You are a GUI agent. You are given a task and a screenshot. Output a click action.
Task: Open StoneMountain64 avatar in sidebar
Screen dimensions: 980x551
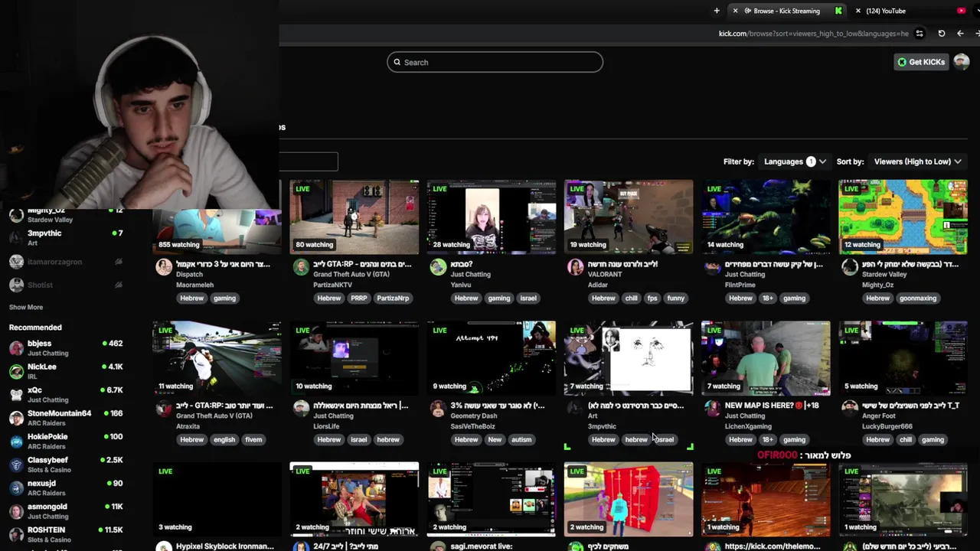click(x=16, y=418)
